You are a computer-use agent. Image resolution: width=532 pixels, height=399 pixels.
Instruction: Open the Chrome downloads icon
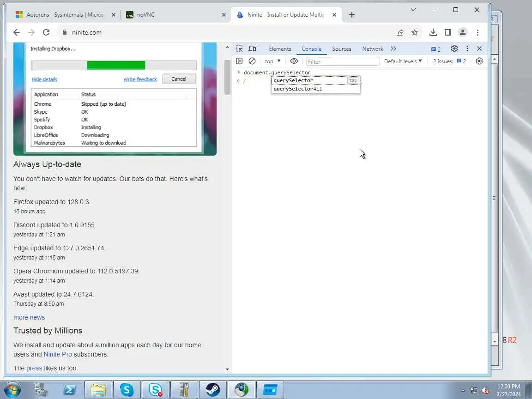433,33
